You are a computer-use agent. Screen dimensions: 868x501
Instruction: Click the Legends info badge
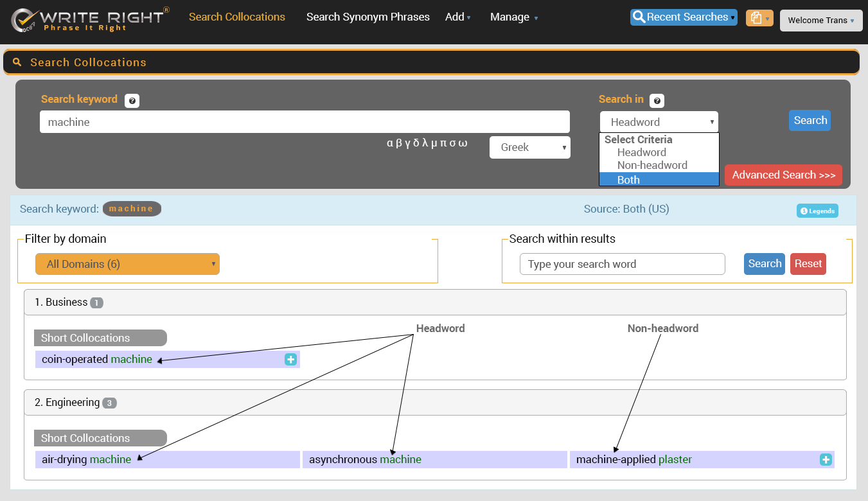coord(817,211)
